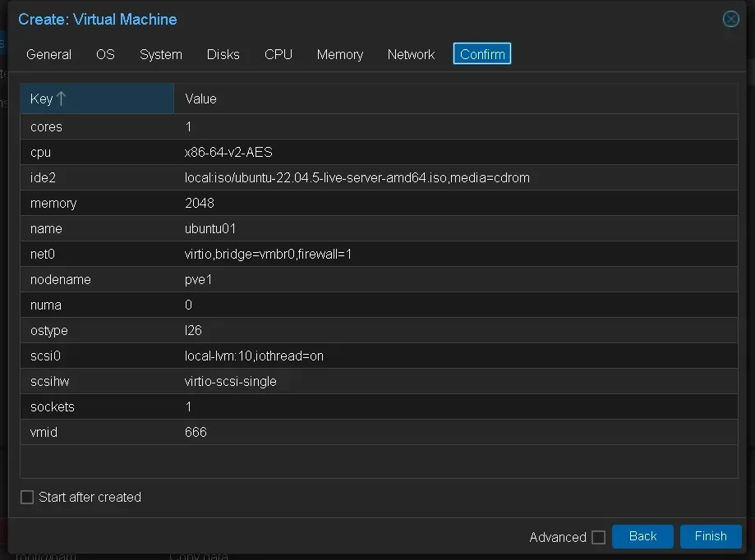
Task: Click the Back button
Action: click(x=642, y=536)
